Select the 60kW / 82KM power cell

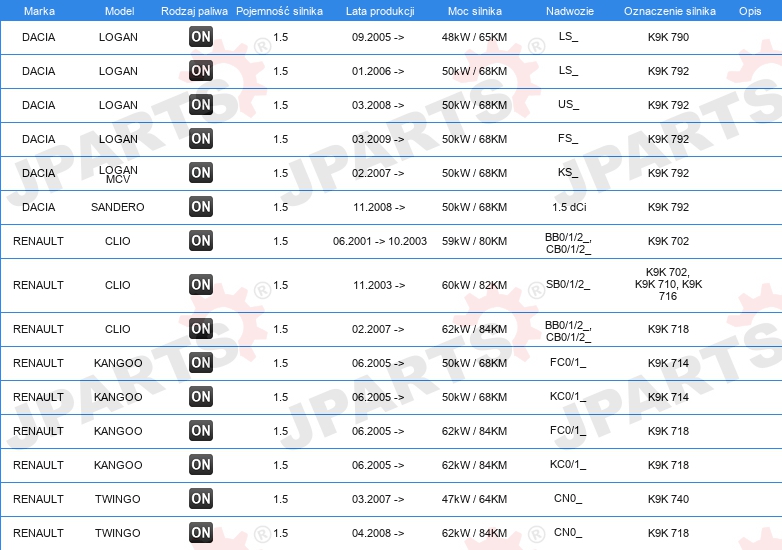coord(474,285)
